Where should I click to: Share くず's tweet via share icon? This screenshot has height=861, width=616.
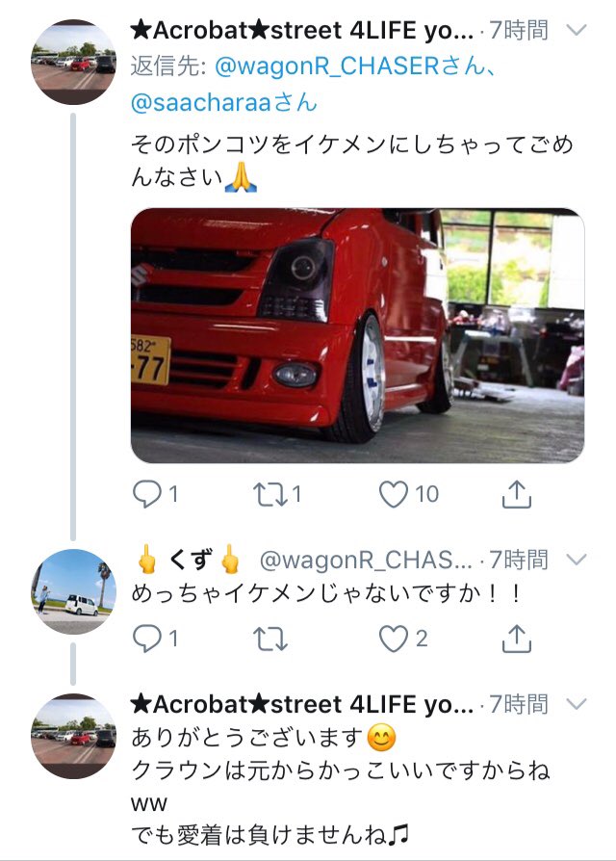click(x=517, y=639)
